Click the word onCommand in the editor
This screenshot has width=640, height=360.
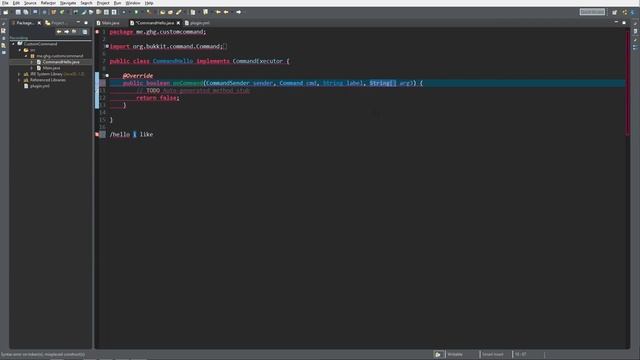188,83
